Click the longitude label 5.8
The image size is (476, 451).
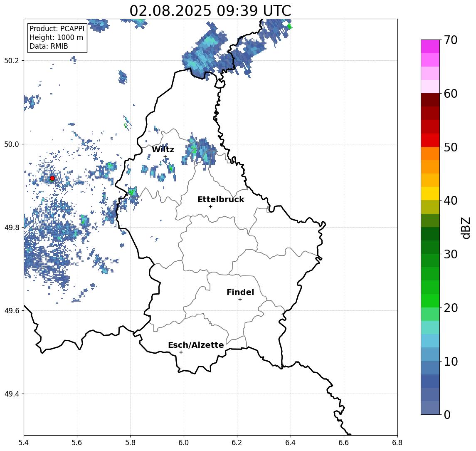pyautogui.click(x=130, y=443)
